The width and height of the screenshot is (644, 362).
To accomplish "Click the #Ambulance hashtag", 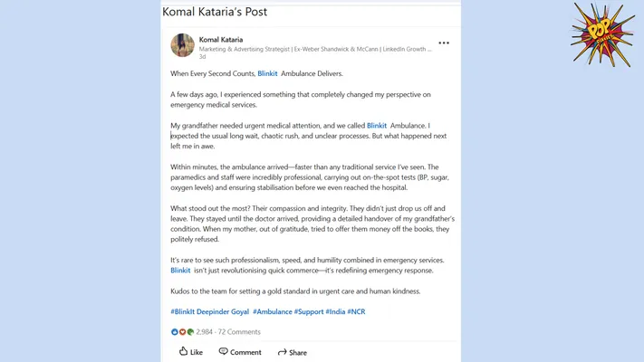I will [273, 311].
